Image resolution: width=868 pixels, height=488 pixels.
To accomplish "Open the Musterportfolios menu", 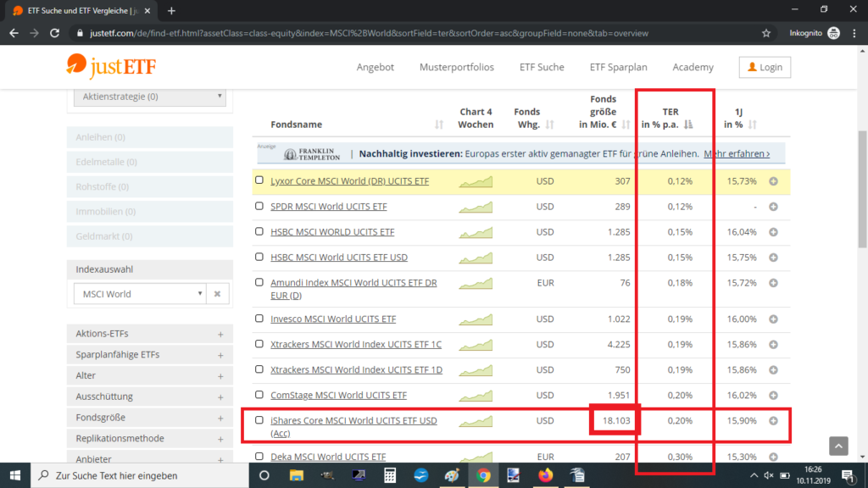I will [x=457, y=67].
